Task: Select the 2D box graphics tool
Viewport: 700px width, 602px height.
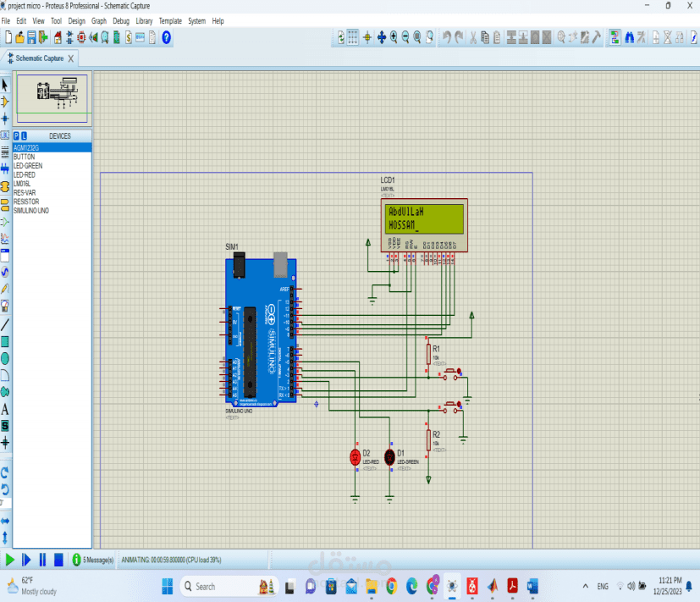Action: tap(5, 341)
